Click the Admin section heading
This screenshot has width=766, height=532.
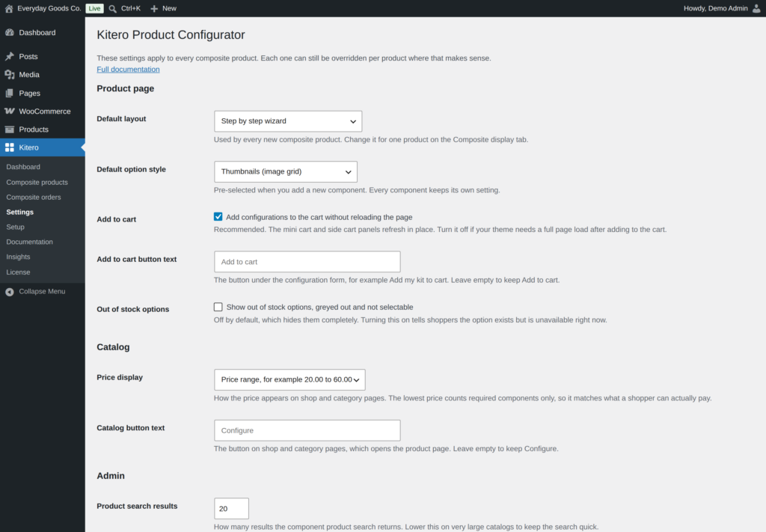coord(111,476)
